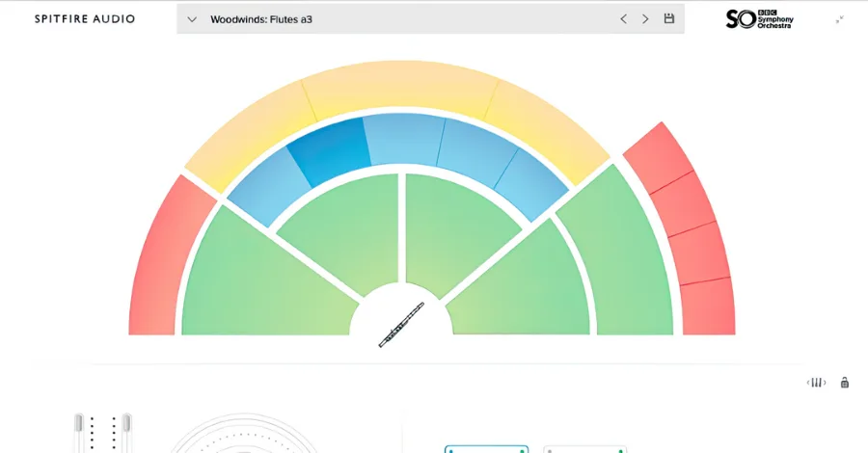Click the large circular knob at bottom
The height and width of the screenshot is (453, 868).
tap(244, 434)
